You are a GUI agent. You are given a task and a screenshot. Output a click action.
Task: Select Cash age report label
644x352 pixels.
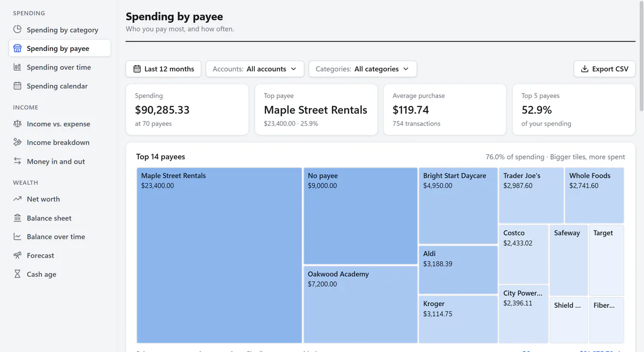41,274
